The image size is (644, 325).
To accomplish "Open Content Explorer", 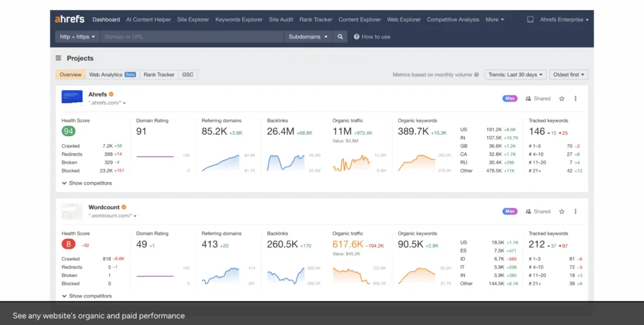I will (x=359, y=20).
